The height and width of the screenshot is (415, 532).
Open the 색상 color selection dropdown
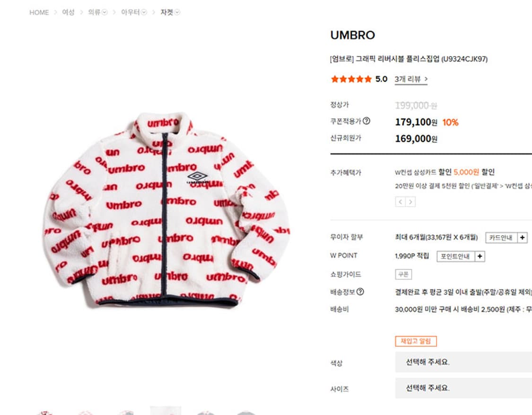click(x=463, y=362)
